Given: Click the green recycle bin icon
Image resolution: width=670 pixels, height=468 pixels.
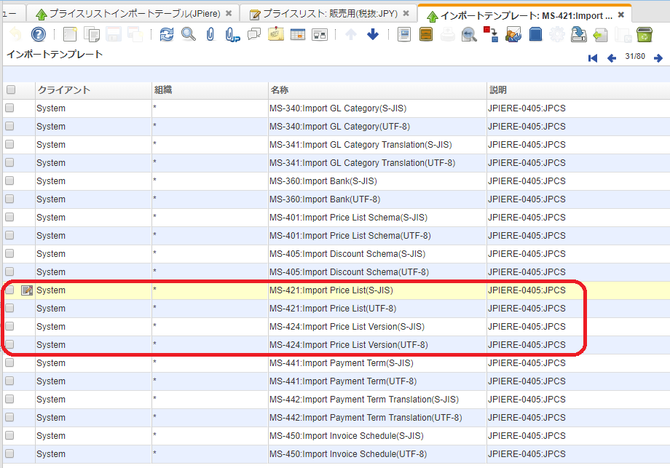Looking at the screenshot, I should 644,34.
